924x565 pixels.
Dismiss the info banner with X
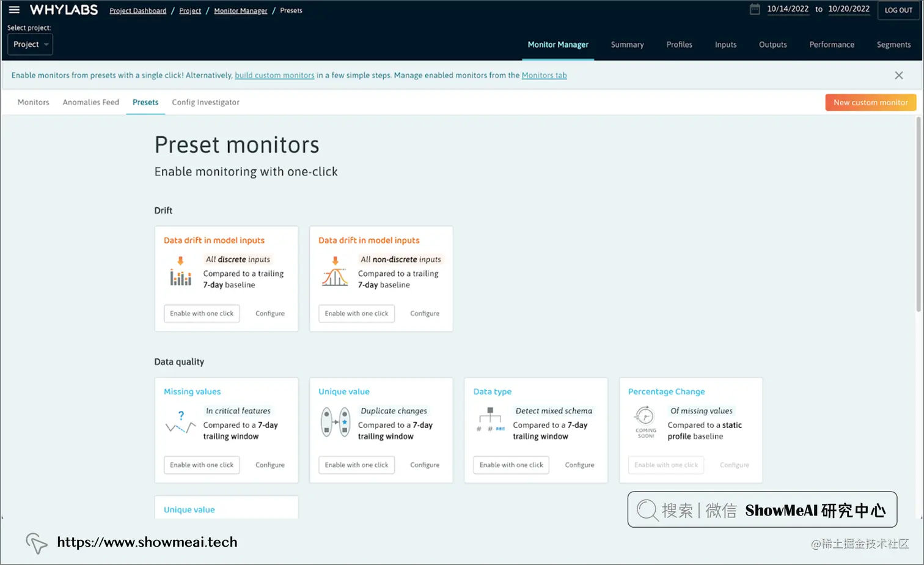[898, 75]
